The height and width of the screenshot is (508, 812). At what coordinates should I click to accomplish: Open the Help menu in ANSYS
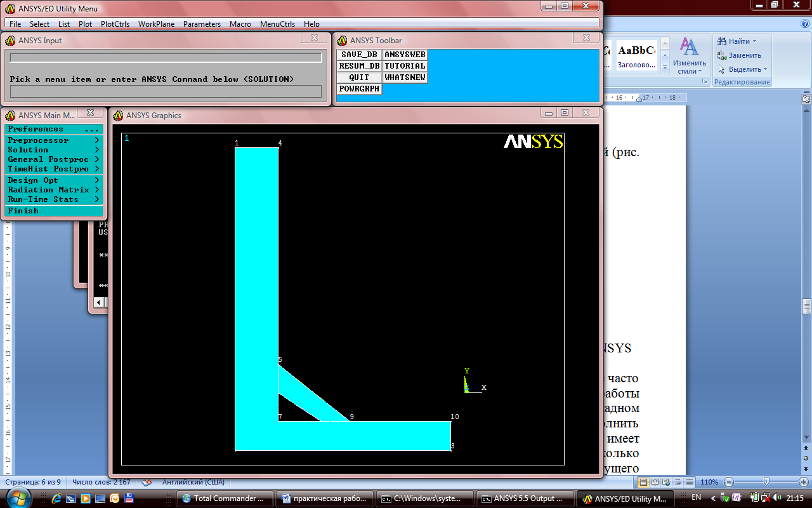tap(311, 24)
